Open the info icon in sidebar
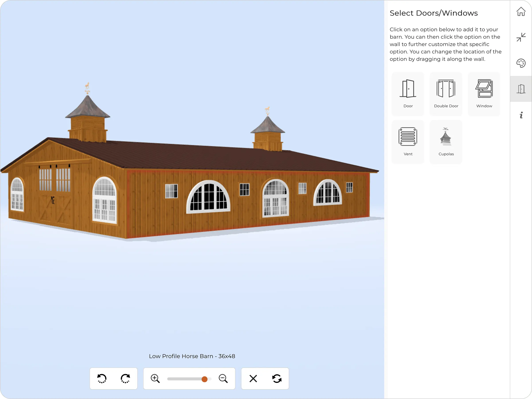This screenshot has height=399, width=532. click(x=521, y=115)
